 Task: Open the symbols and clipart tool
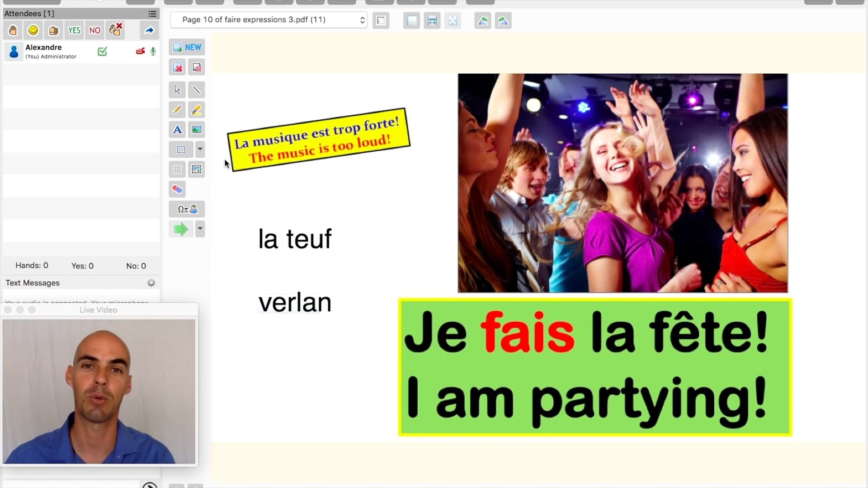187,209
